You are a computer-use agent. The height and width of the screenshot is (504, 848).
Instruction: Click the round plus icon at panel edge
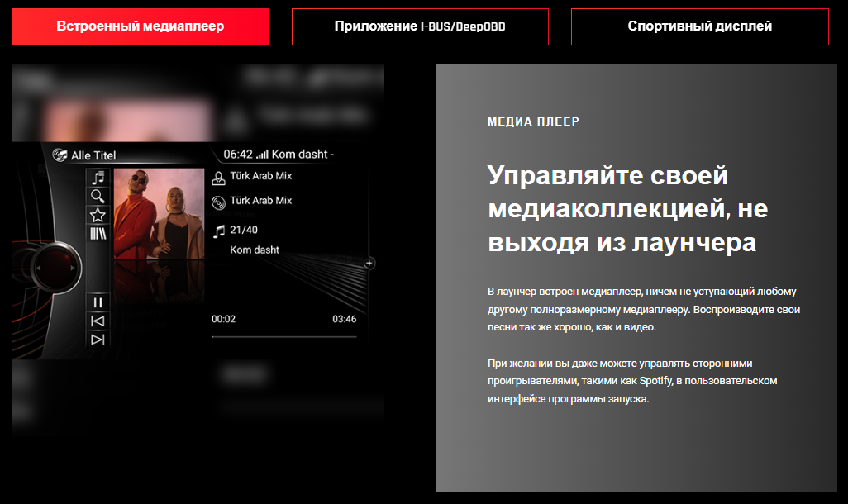click(369, 264)
